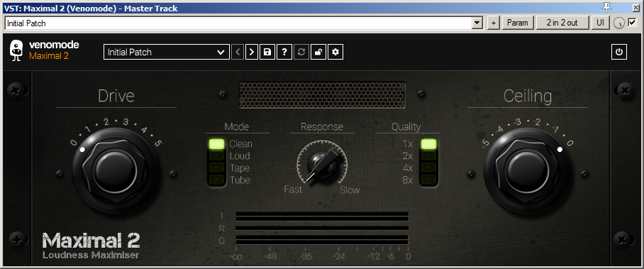Click the plus button beside preset field
Screen dimensions: 644x269
click(x=494, y=23)
